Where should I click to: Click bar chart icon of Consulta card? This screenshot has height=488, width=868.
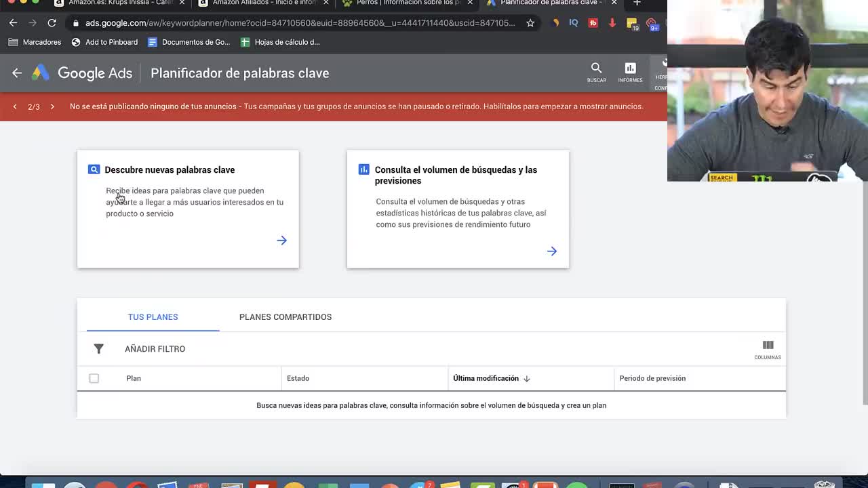(x=364, y=169)
